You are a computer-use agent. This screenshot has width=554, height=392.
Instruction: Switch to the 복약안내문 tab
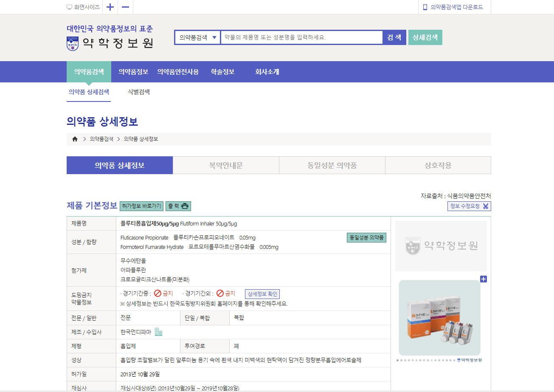click(x=226, y=165)
